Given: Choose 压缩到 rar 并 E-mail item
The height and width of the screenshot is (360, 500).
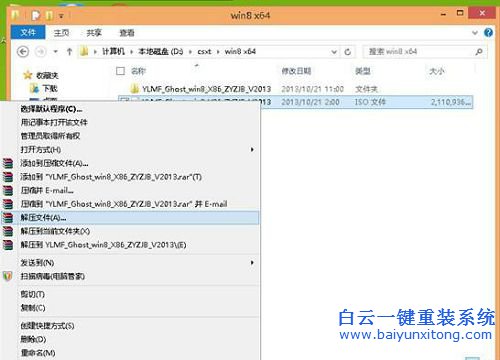Looking at the screenshot, I should (x=130, y=204).
